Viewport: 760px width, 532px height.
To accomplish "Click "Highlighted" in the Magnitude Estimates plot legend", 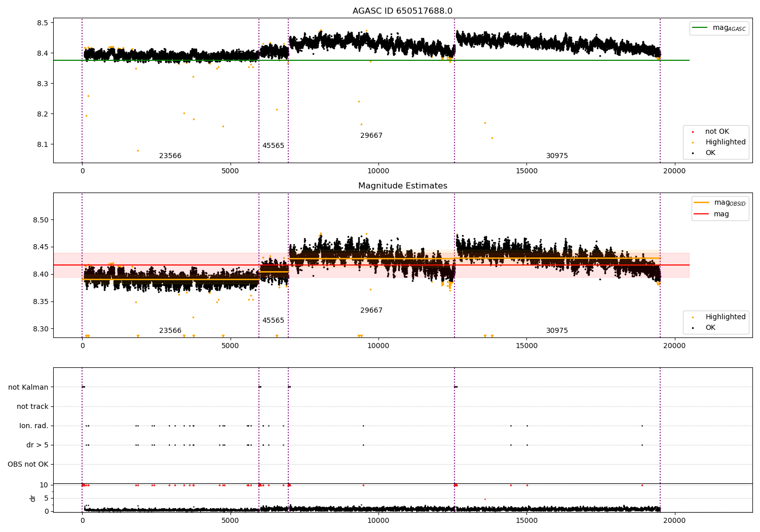I will pos(726,317).
